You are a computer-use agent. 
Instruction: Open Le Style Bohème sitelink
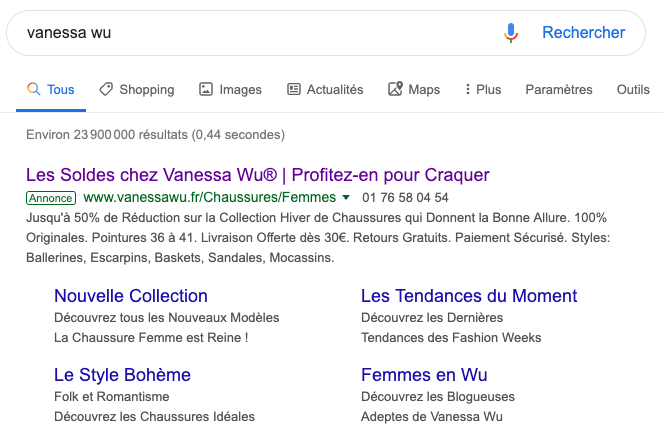click(123, 375)
